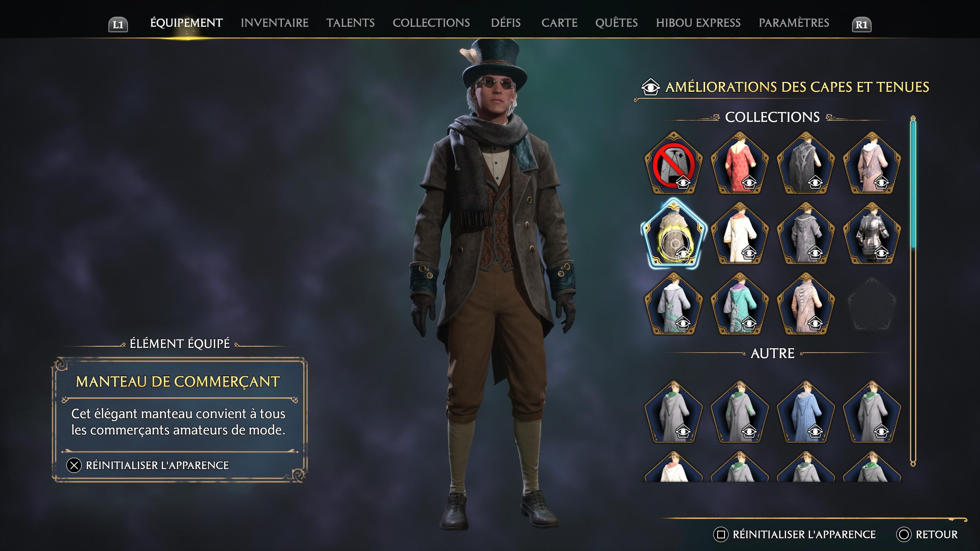Viewport: 980px width, 551px height.
Task: Switch to the Talents tab
Action: point(350,23)
